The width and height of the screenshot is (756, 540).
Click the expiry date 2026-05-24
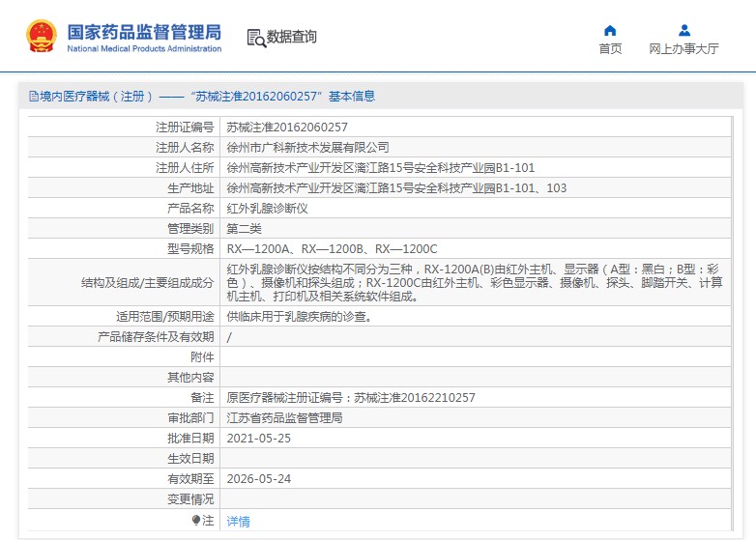(x=258, y=478)
